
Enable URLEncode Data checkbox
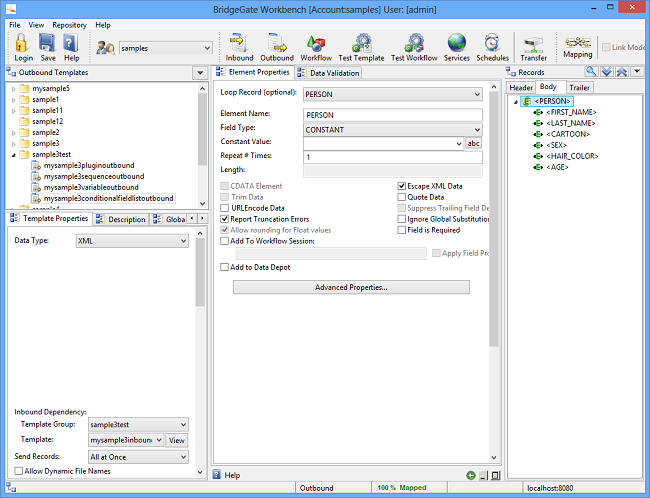coord(224,208)
